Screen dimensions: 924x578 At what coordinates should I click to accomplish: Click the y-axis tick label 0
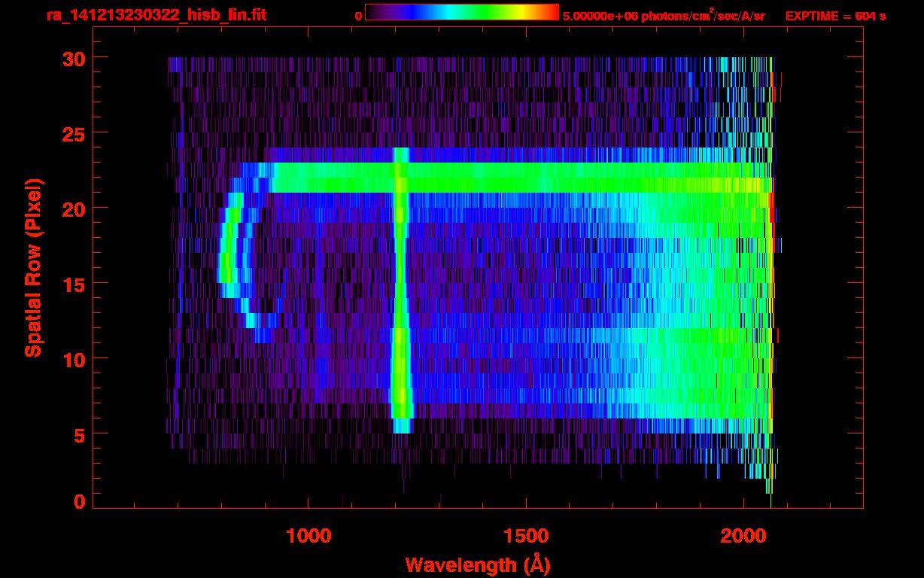pos(78,501)
